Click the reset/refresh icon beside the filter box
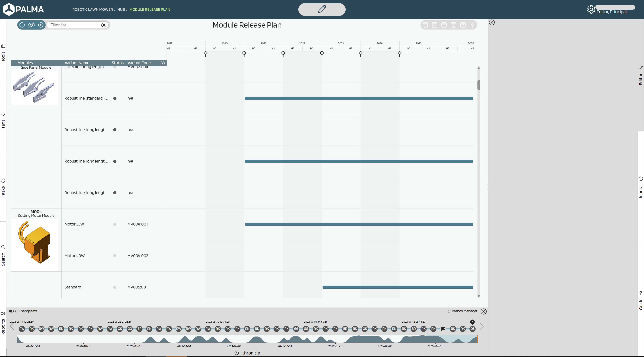The height and width of the screenshot is (357, 644). [22, 25]
